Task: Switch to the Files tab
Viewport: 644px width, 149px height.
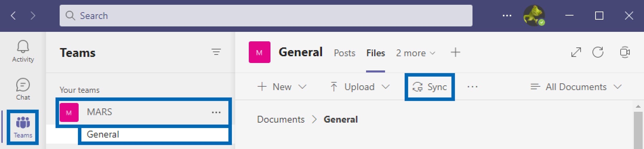Action: pos(376,53)
